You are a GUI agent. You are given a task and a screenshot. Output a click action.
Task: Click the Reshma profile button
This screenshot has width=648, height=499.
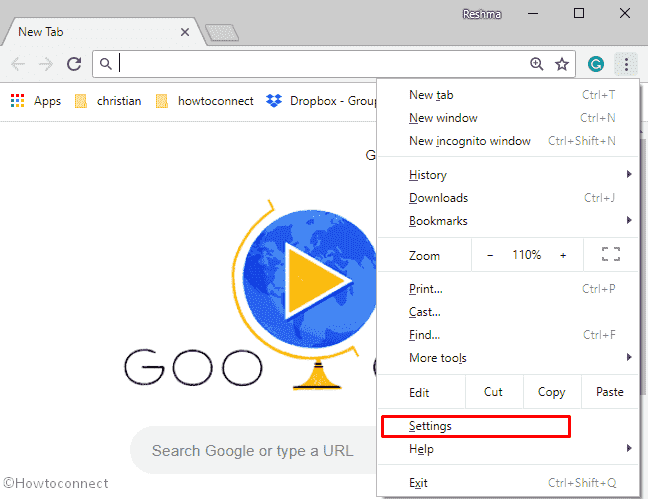pos(482,14)
